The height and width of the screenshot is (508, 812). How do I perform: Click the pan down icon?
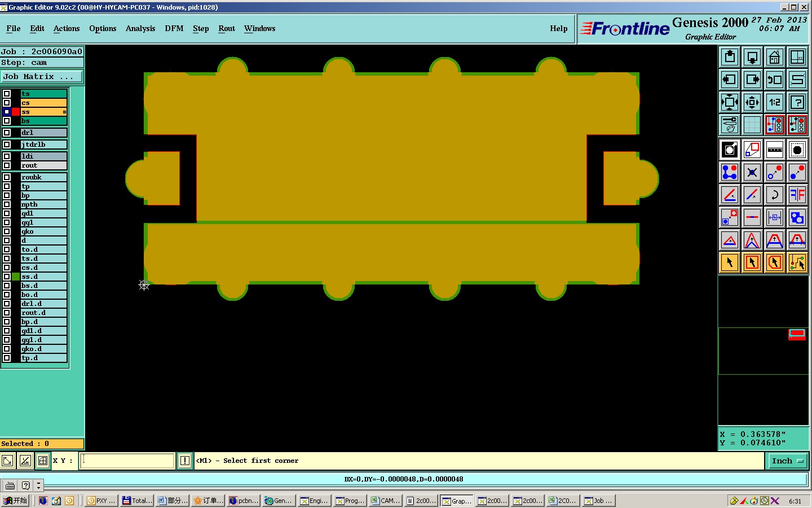click(752, 57)
